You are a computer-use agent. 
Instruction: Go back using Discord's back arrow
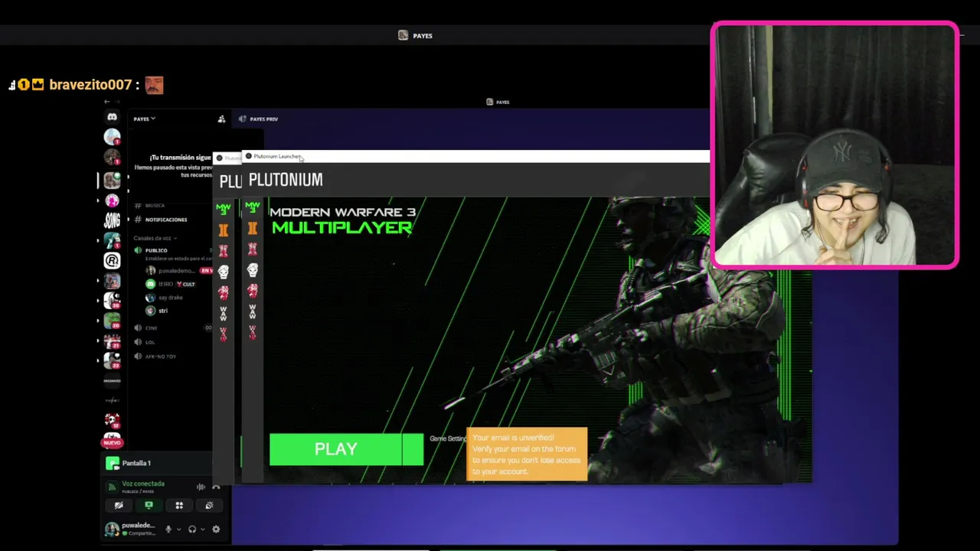tap(107, 102)
